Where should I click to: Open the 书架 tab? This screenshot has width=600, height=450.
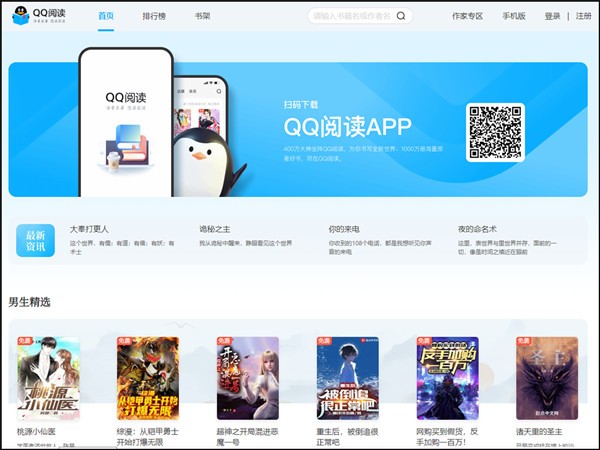[202, 16]
